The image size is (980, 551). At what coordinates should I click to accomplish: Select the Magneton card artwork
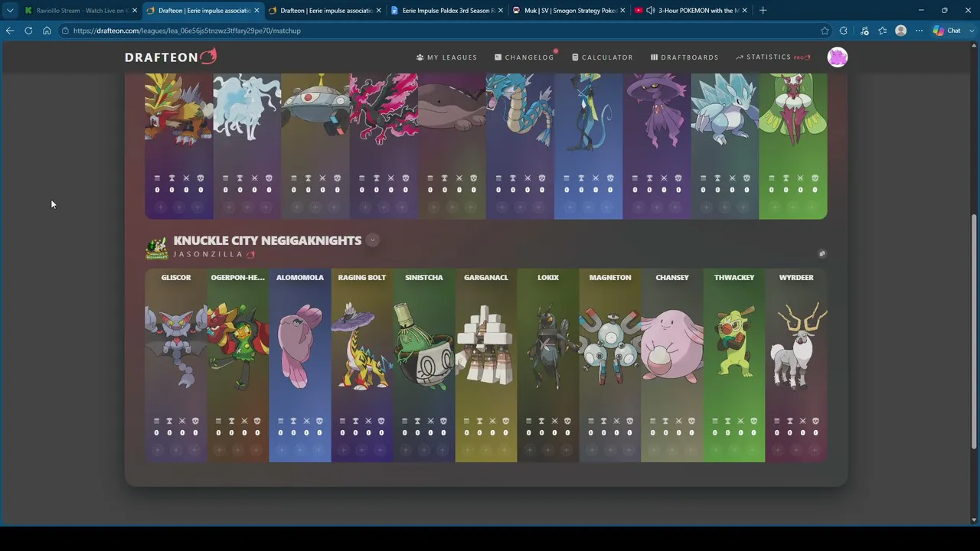(610, 348)
